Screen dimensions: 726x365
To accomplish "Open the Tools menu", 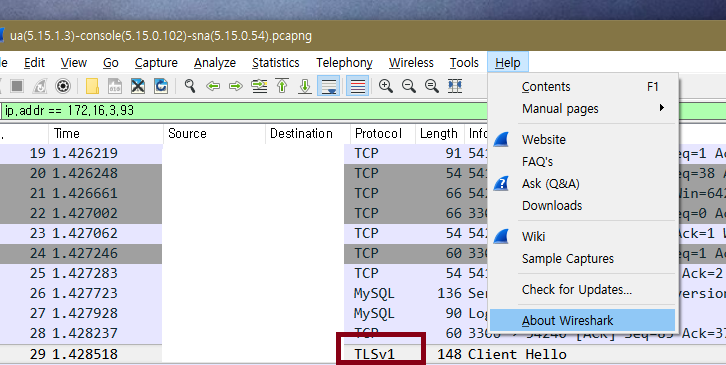I will tap(464, 63).
